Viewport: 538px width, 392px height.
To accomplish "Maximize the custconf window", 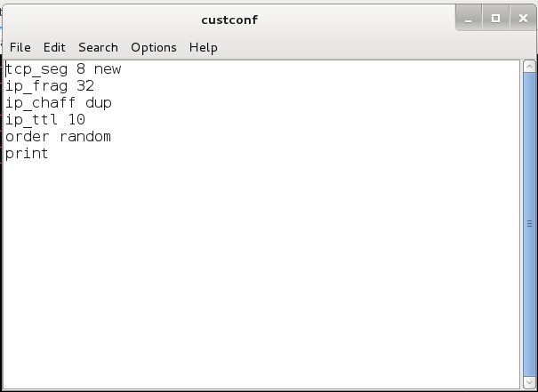I will [x=495, y=18].
